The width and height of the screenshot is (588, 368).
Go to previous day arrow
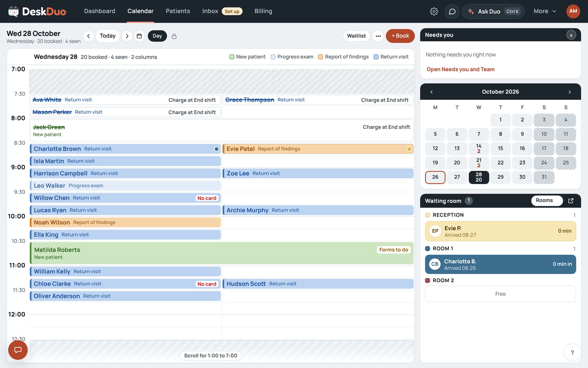point(89,36)
